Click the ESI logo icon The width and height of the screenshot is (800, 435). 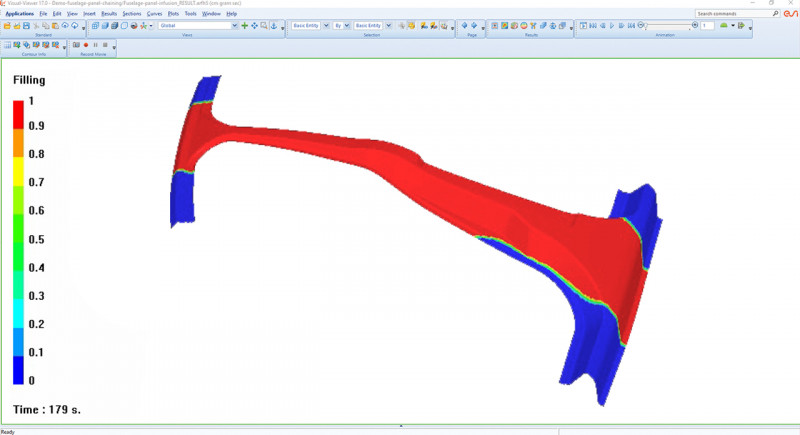(790, 14)
